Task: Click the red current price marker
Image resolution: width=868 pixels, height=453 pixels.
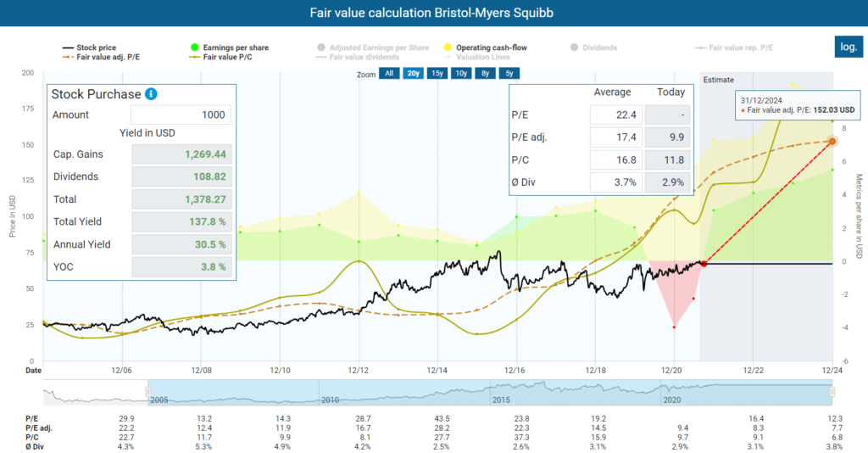Action: 704,264
